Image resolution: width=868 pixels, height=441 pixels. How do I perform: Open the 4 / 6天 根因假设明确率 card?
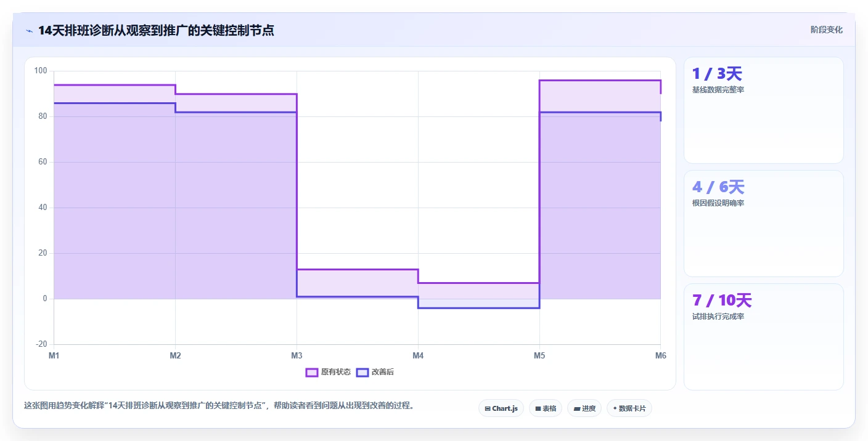tap(763, 224)
